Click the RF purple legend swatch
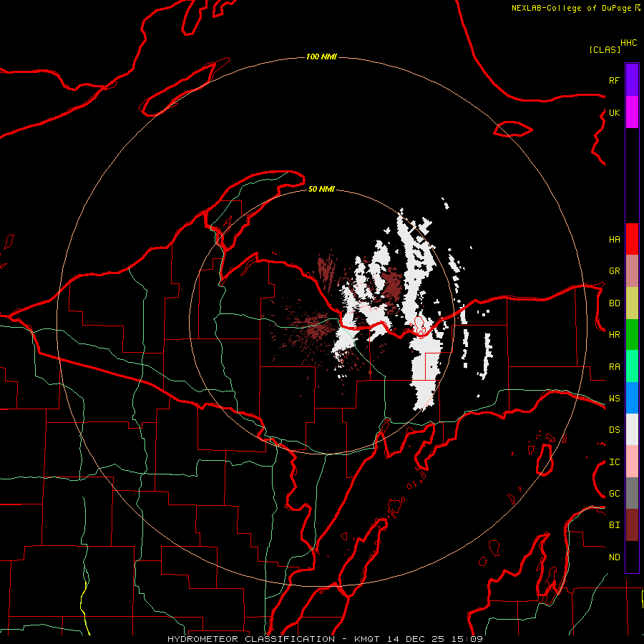Image resolution: width=644 pixels, height=644 pixels. point(632,80)
